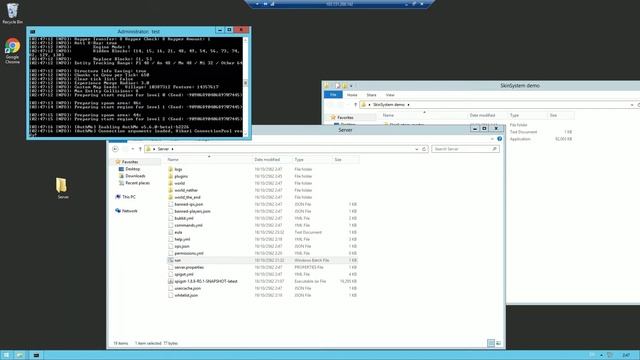
Task: Select the logs folder
Action: tap(178, 169)
